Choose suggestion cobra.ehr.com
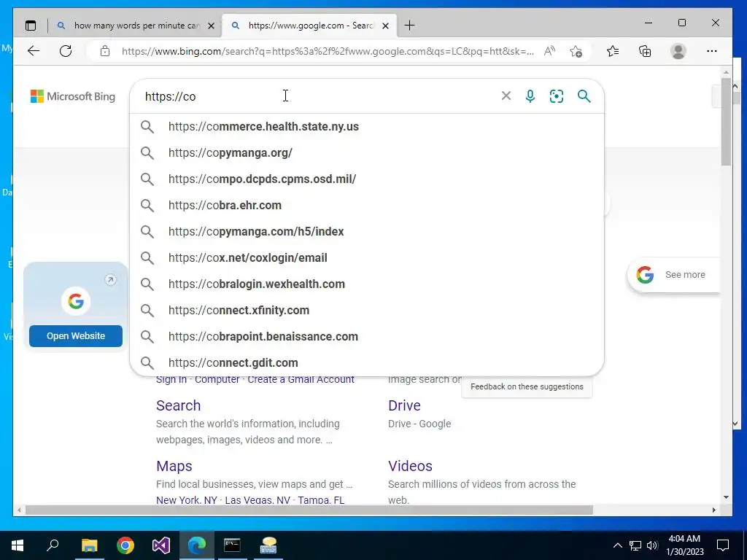The width and height of the screenshot is (747, 560). tap(367, 205)
